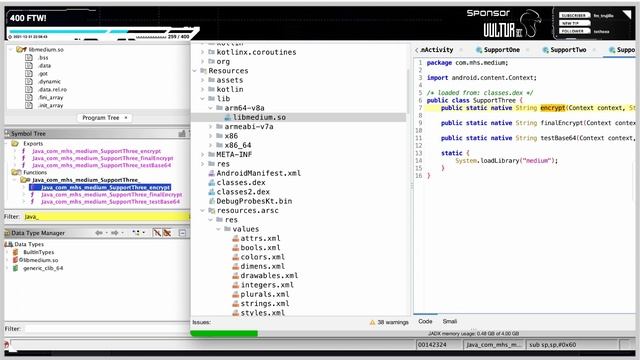The height and width of the screenshot is (360, 640).
Task: Click the JADX green progress bar
Action: pos(224,333)
